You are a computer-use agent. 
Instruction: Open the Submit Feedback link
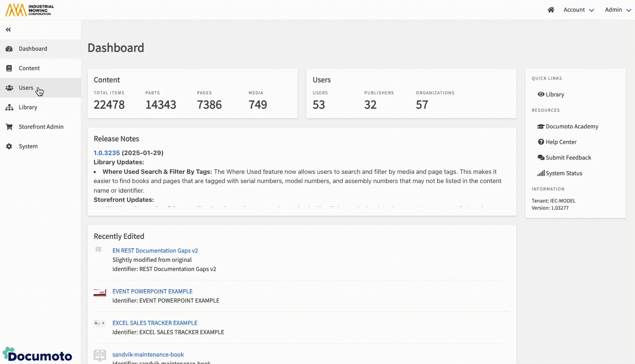[568, 158]
